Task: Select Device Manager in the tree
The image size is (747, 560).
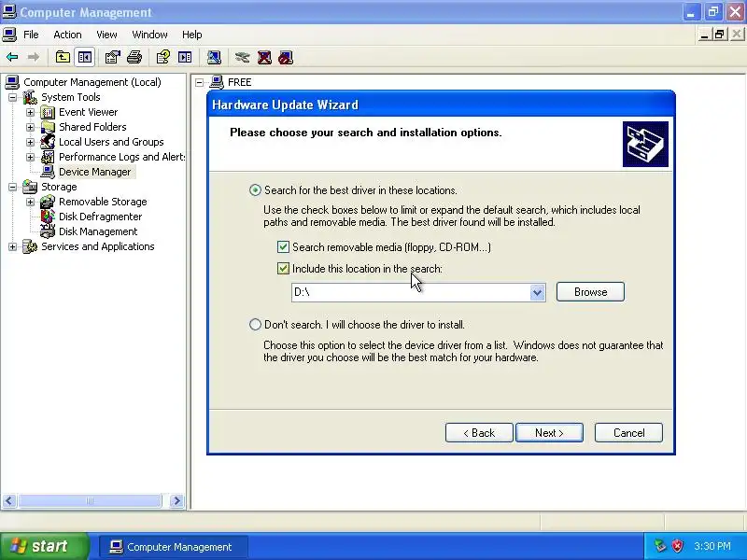Action: (x=95, y=172)
